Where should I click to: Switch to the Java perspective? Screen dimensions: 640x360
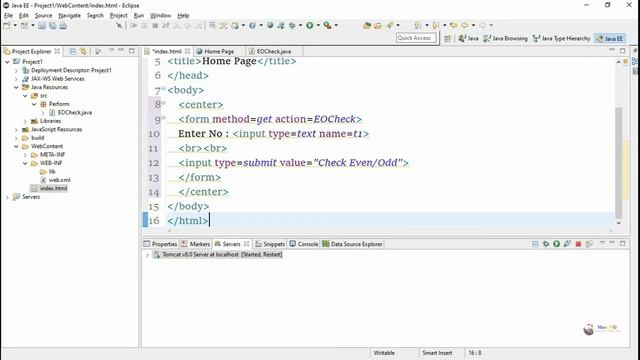click(468, 38)
